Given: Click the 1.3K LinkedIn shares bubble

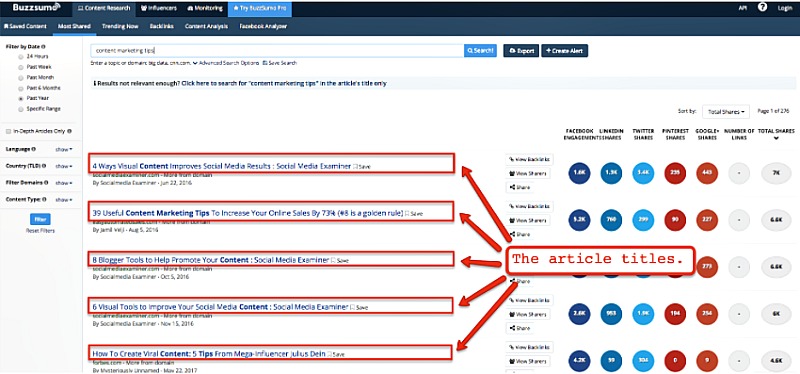Looking at the screenshot, I should point(611,173).
